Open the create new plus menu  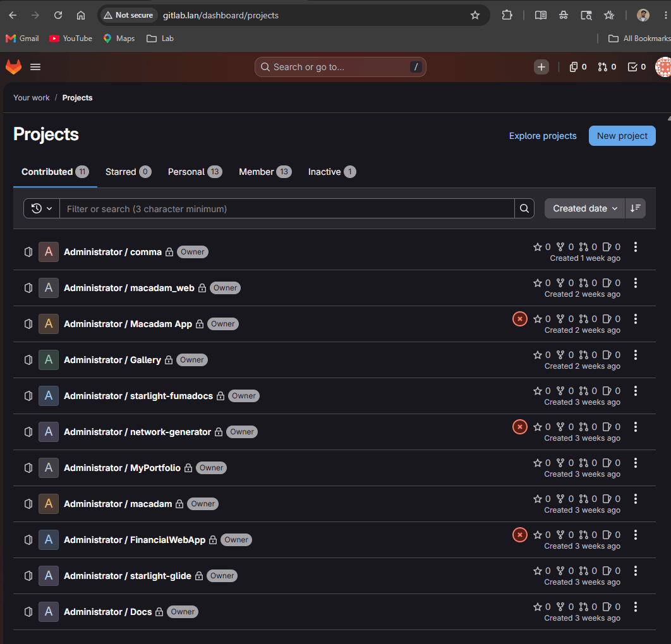click(541, 67)
